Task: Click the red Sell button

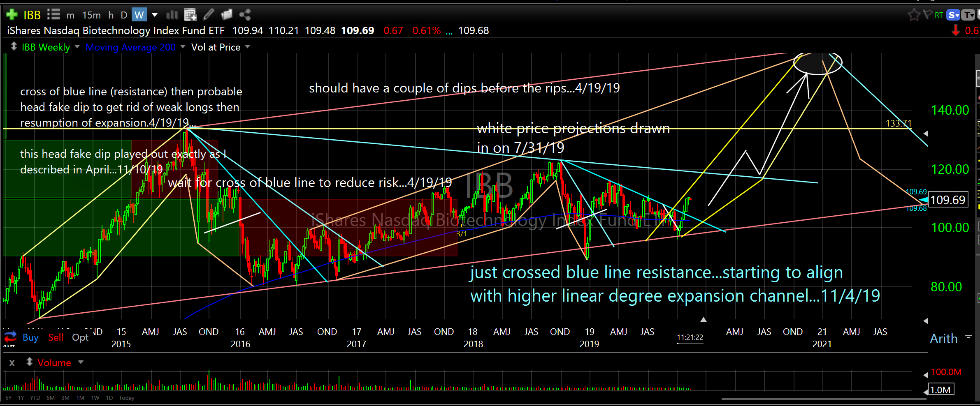Action: [56, 337]
